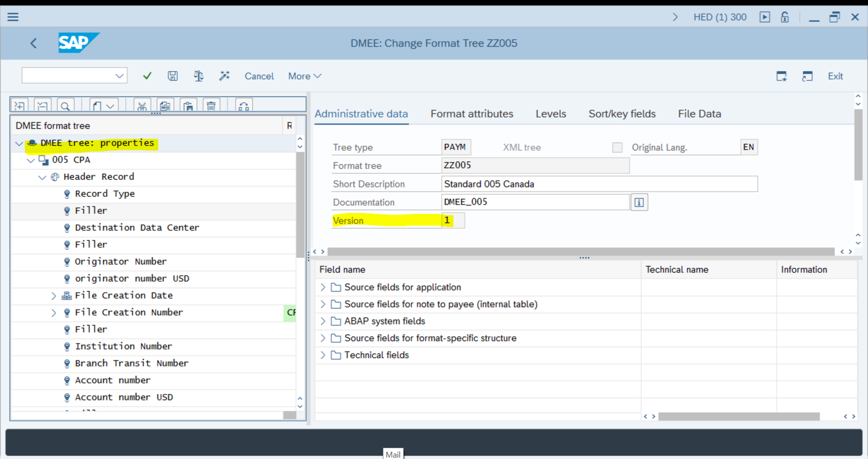Collapse the 005 CPA node
The width and height of the screenshot is (868, 459).
[31, 160]
